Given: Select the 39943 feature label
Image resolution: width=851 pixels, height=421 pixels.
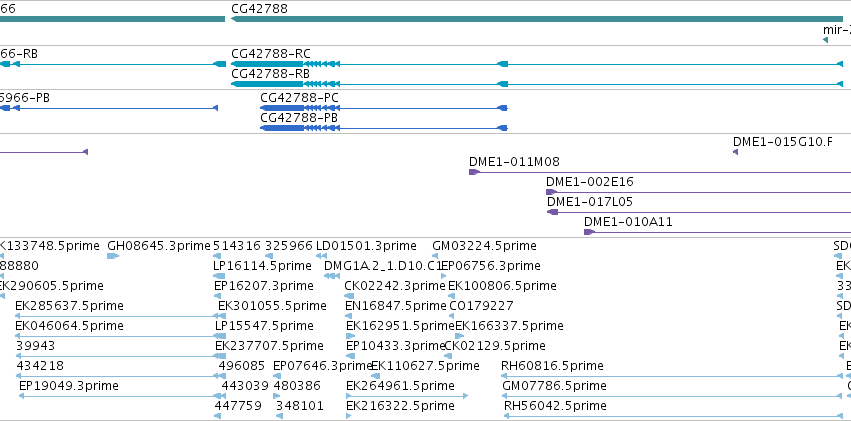Looking at the screenshot, I should [x=35, y=346].
